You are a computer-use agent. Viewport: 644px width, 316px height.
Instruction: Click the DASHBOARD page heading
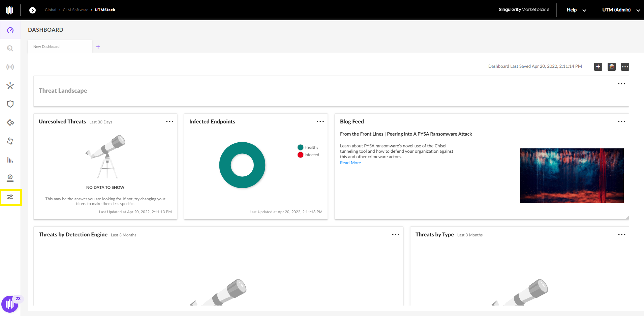[45, 30]
